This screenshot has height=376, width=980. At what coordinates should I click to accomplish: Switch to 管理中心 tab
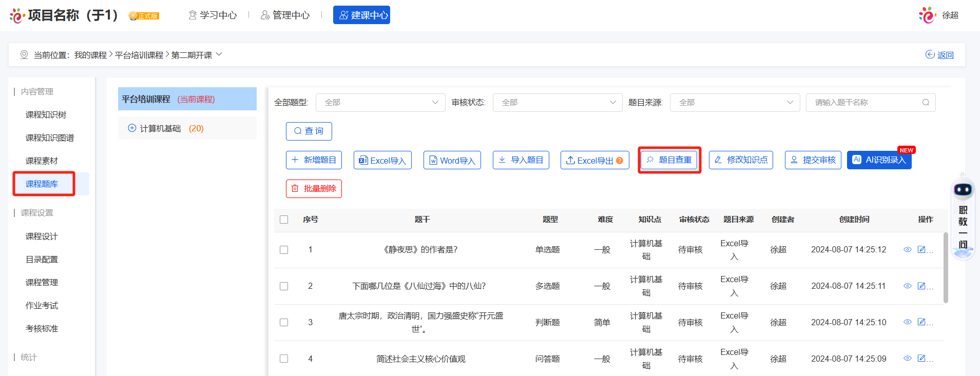pyautogui.click(x=285, y=15)
